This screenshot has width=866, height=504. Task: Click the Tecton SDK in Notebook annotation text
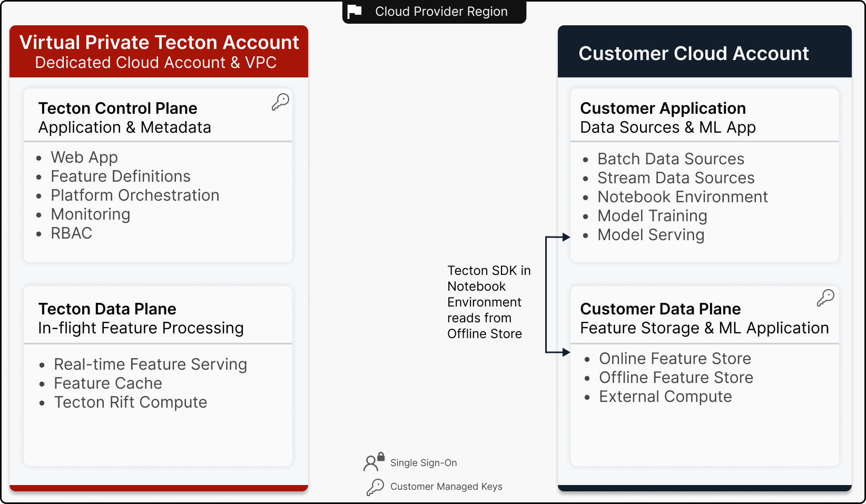489,302
